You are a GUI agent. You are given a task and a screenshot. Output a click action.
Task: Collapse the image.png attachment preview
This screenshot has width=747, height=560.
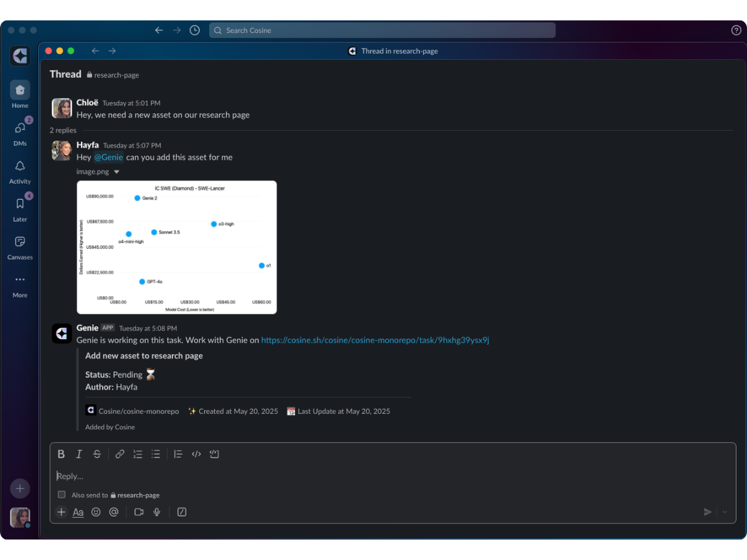click(116, 172)
